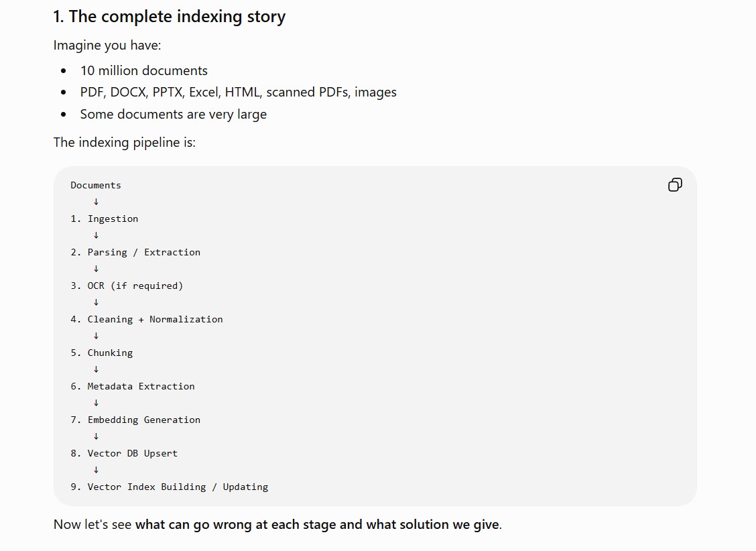
Task: Click '9. Vector Index Building / Updating' line
Action: click(170, 487)
